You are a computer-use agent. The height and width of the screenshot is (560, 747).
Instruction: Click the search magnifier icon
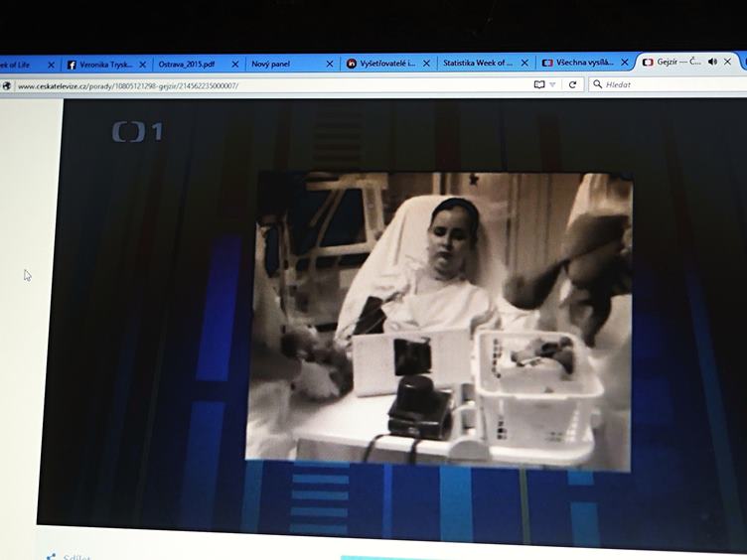(x=597, y=84)
